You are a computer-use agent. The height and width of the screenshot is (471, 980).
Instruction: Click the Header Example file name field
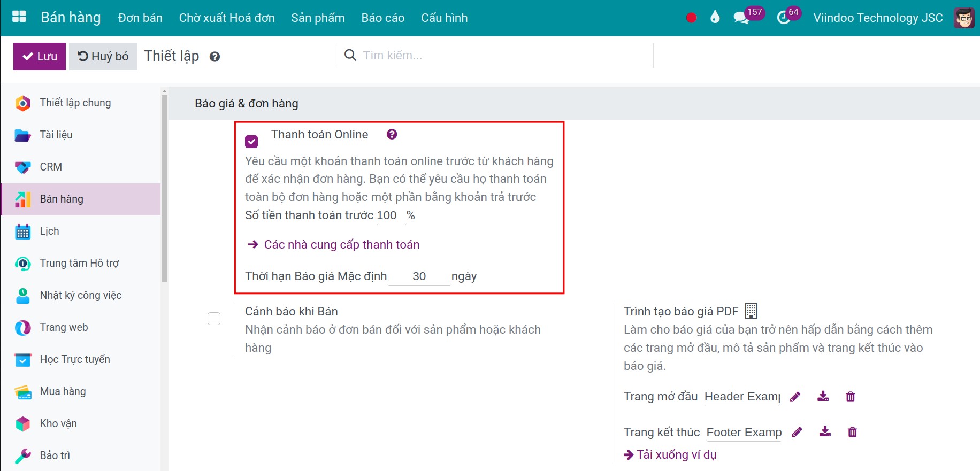(x=742, y=397)
